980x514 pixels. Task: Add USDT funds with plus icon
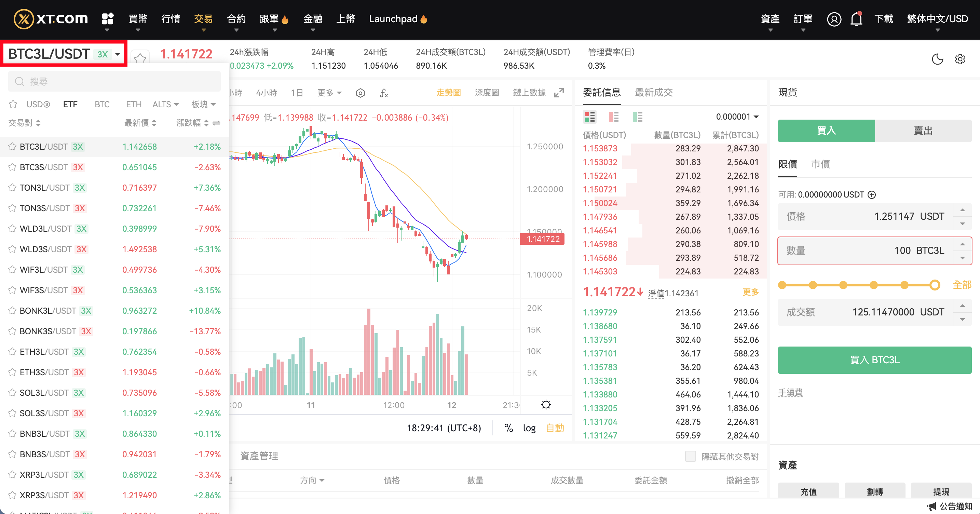tap(871, 195)
